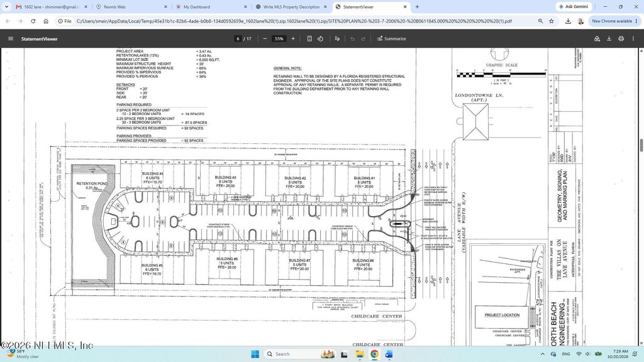Open a new browser tab
The width and height of the screenshot is (644, 362).
coord(418,7)
